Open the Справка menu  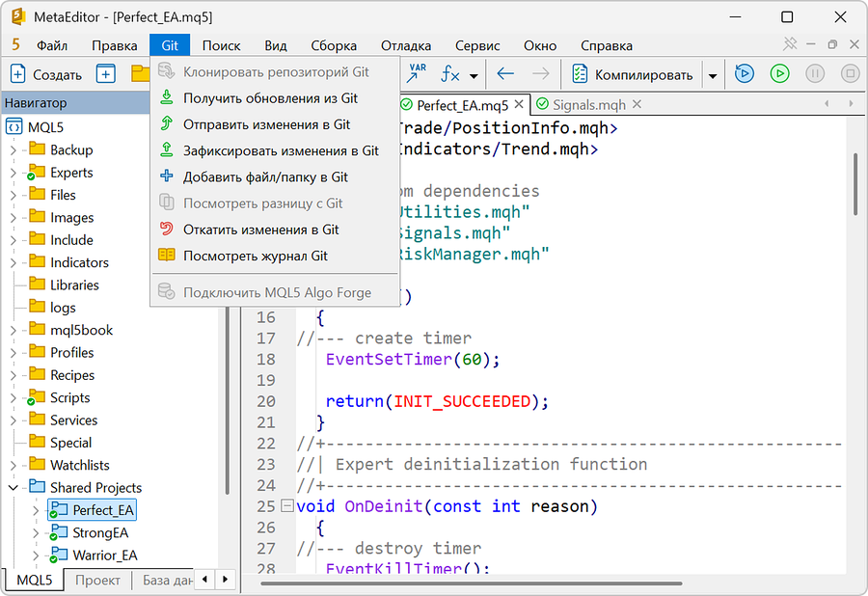pos(607,45)
